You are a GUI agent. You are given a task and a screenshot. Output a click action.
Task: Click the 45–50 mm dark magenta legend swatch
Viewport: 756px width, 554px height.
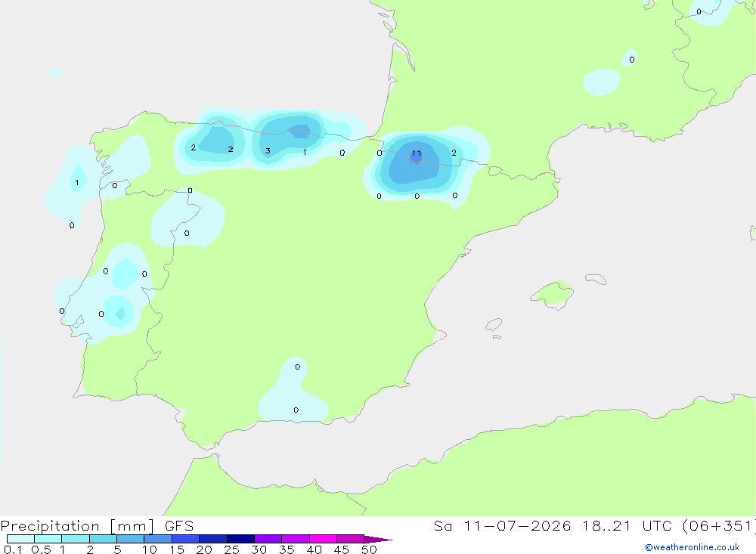[351, 539]
